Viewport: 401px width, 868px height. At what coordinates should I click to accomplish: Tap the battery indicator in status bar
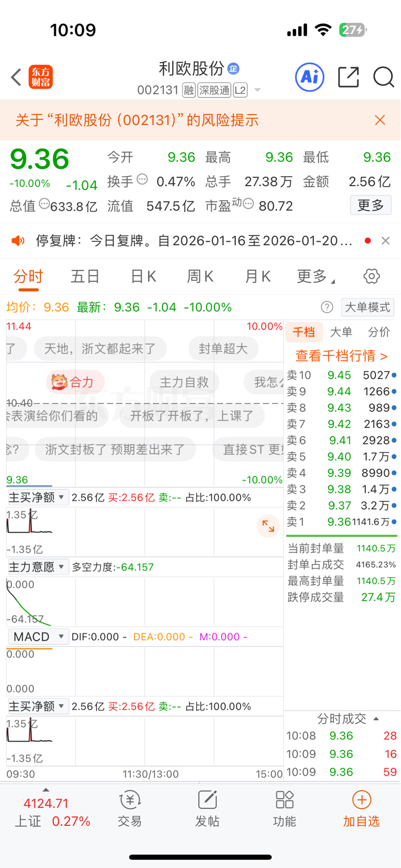pos(353,30)
